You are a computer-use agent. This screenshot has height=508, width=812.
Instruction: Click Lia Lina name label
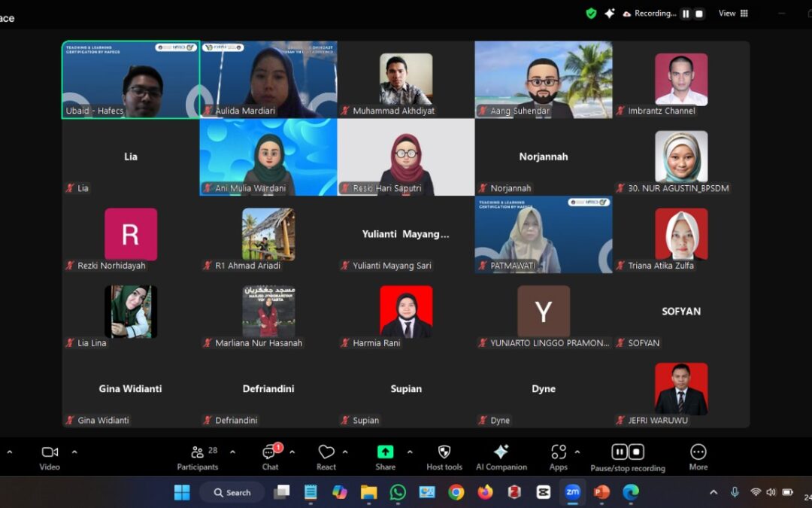pyautogui.click(x=92, y=343)
